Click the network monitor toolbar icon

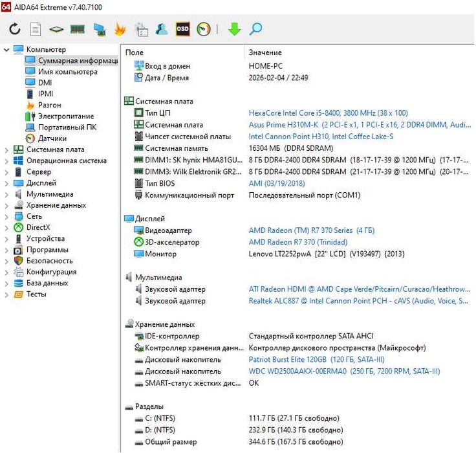tap(100, 30)
